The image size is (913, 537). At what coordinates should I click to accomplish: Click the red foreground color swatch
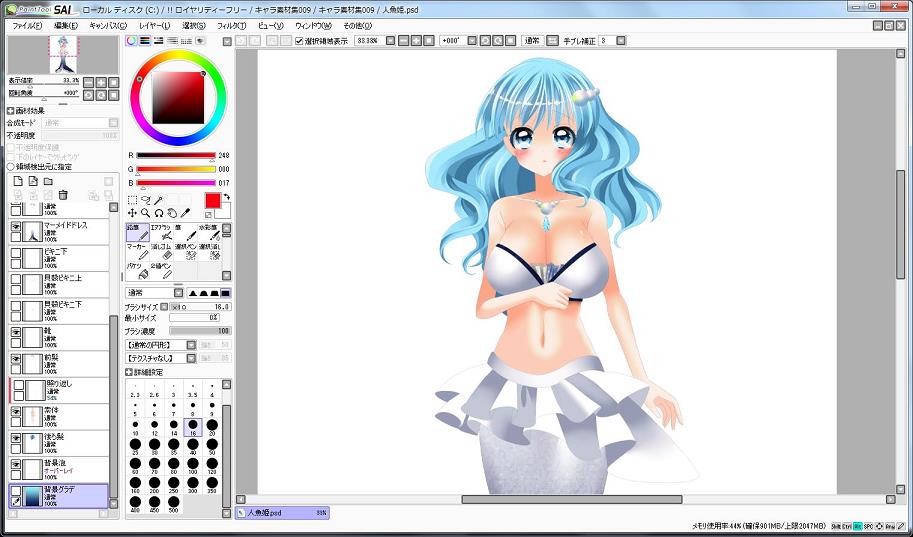click(213, 201)
